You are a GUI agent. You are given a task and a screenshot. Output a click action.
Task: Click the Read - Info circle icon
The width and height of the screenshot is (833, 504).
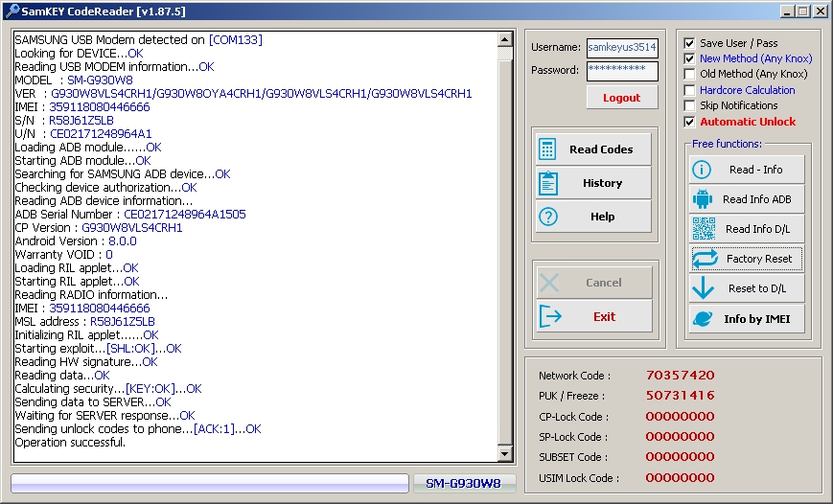(702, 170)
